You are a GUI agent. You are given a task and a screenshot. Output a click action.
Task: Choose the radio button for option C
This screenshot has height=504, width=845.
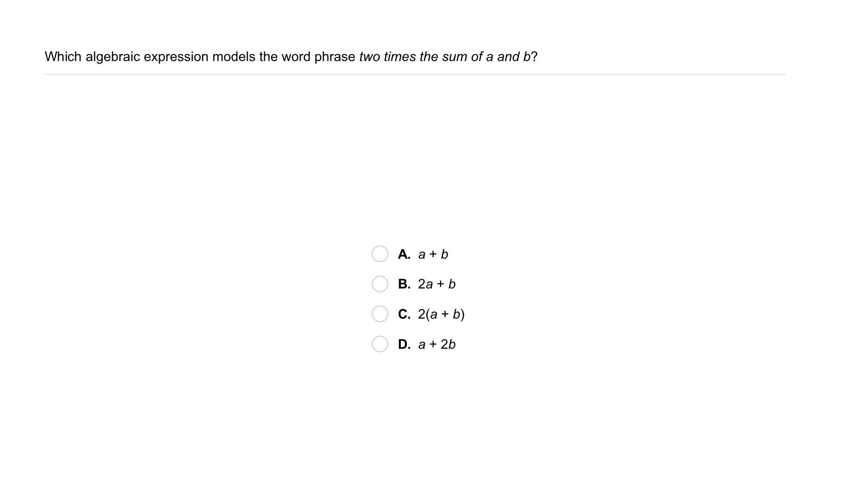(380, 314)
